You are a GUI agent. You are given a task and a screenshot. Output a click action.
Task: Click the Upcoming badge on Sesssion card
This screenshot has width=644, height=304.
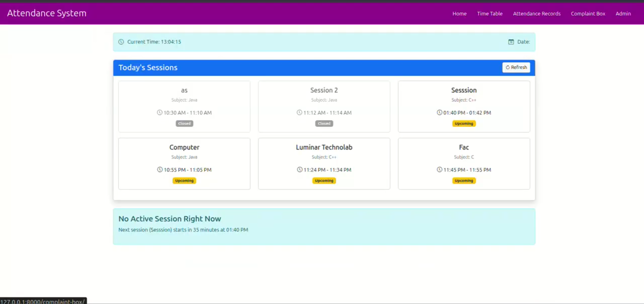pyautogui.click(x=464, y=124)
